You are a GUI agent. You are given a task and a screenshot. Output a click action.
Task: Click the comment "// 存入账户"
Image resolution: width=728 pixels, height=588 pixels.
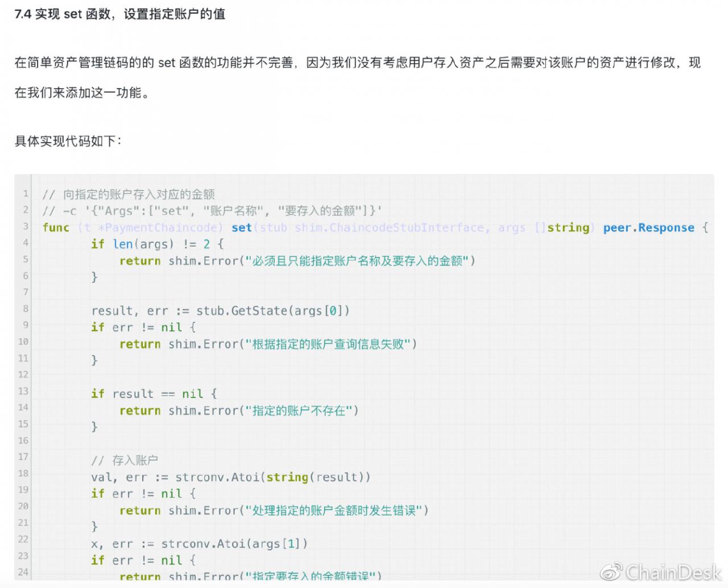[125, 460]
